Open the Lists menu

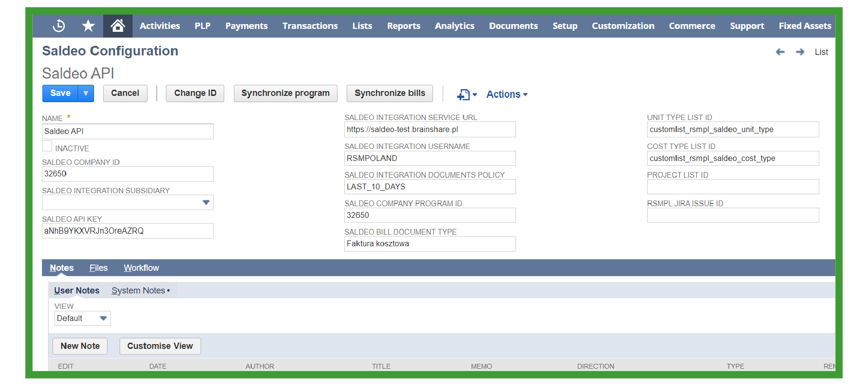tap(362, 26)
